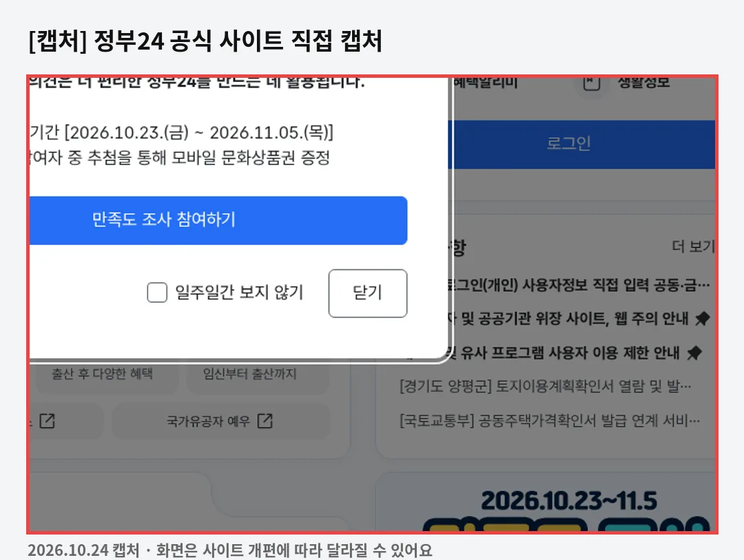The image size is (744, 560).
Task: Open notice about 사용자정보 직접 입력
Action: [x=580, y=284]
